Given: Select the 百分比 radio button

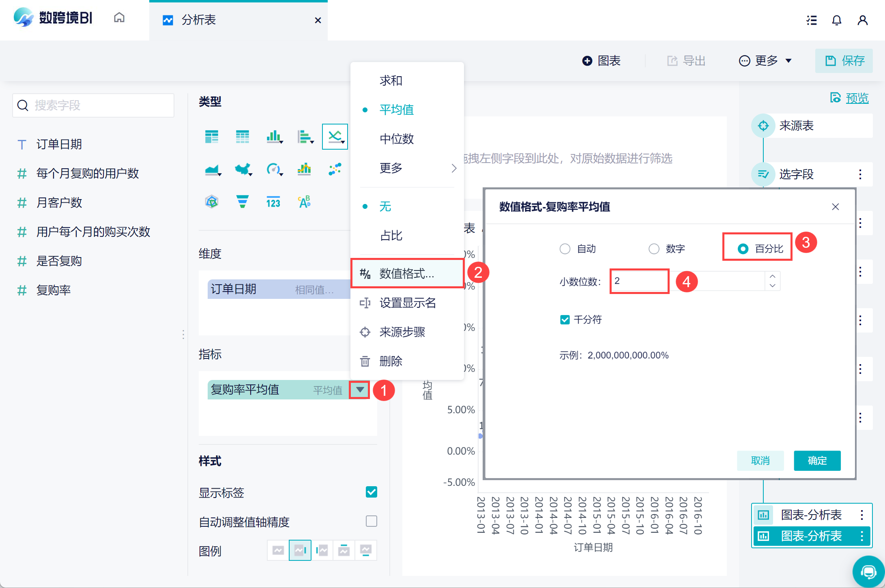Looking at the screenshot, I should pos(743,249).
